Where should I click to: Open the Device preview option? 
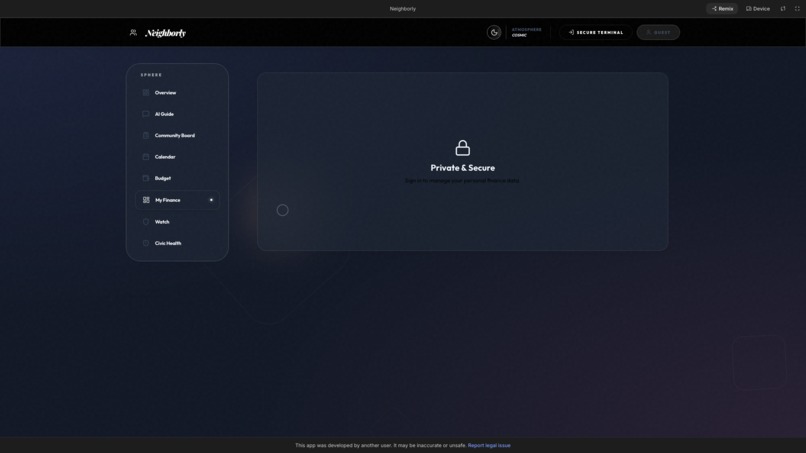[758, 9]
